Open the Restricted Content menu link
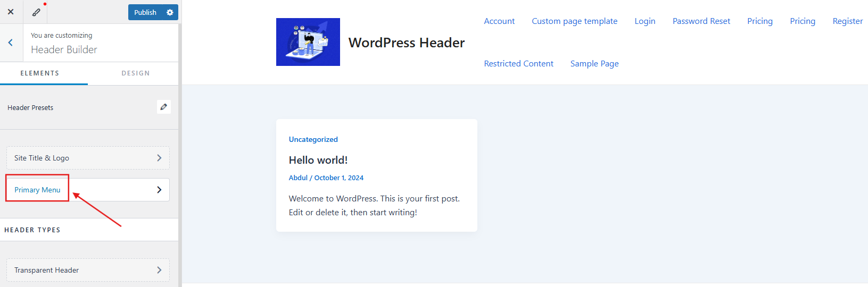Image resolution: width=868 pixels, height=287 pixels. pos(519,64)
